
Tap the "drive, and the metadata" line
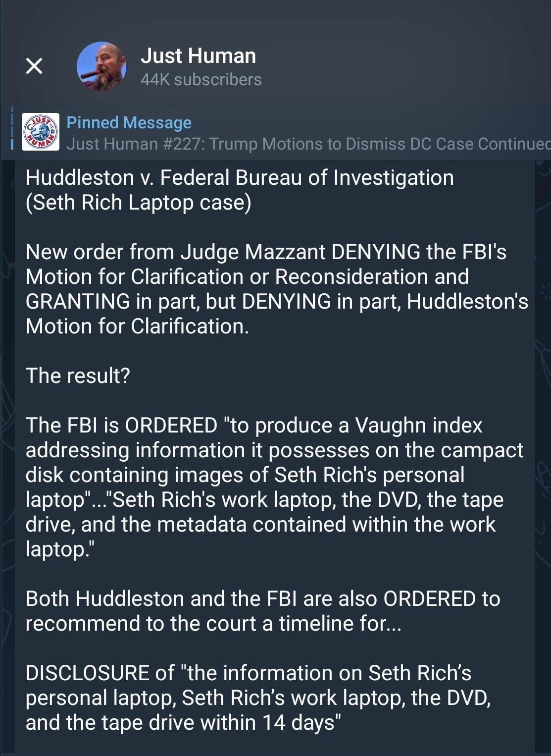(260, 524)
